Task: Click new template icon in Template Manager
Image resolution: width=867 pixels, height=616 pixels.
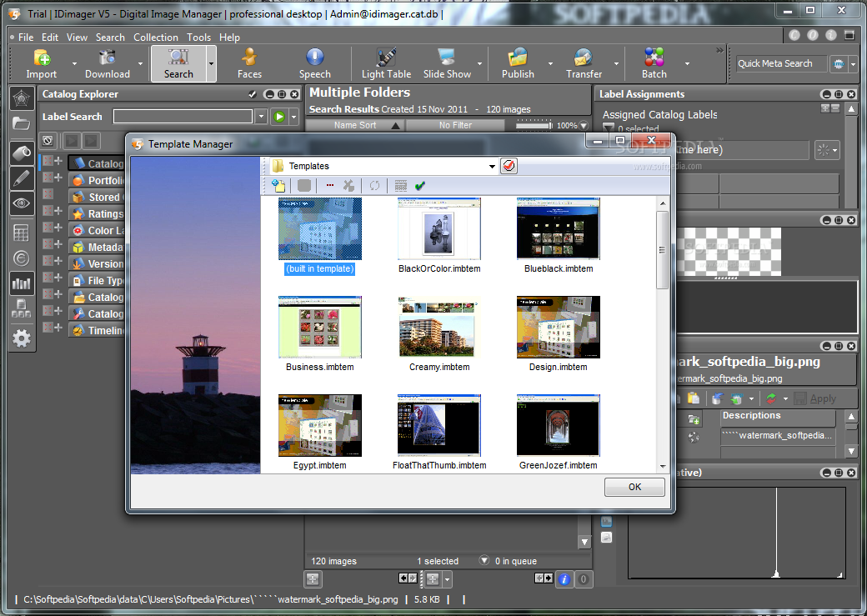Action: [278, 186]
